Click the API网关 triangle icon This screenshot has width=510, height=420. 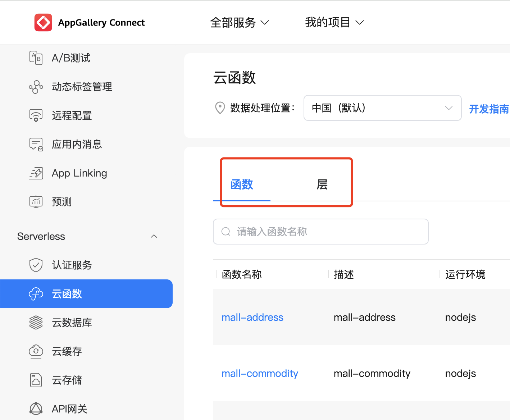(36, 409)
